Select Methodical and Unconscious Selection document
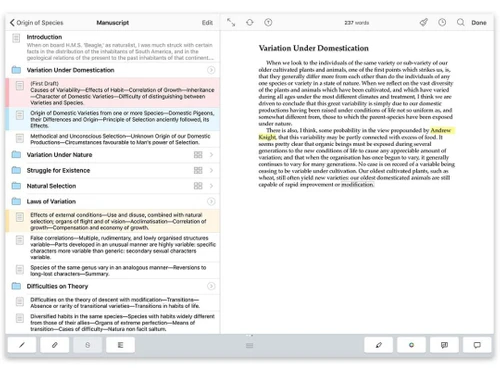Image resolution: width=500 pixels, height=375 pixels. click(113, 139)
